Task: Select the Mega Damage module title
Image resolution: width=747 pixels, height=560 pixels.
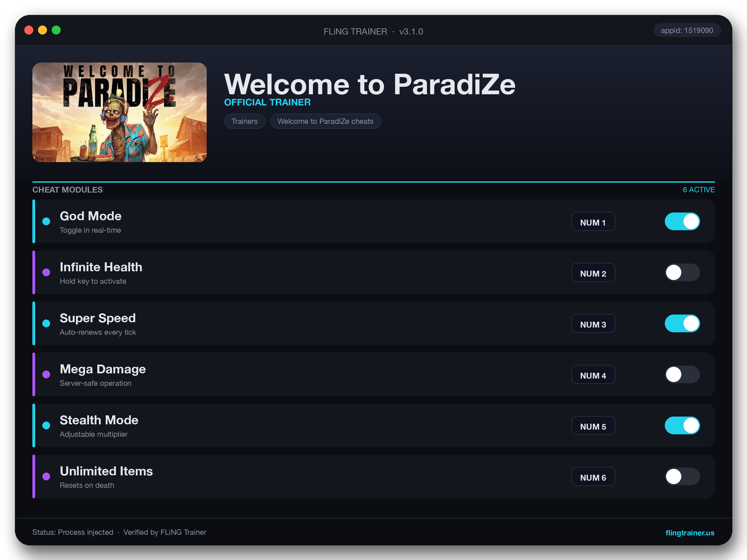Action: tap(103, 369)
